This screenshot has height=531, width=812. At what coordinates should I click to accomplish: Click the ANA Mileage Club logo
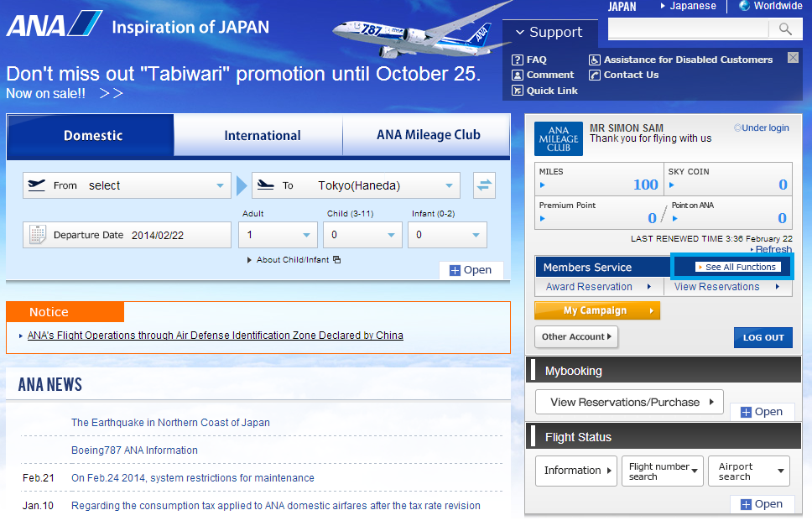pyautogui.click(x=559, y=139)
